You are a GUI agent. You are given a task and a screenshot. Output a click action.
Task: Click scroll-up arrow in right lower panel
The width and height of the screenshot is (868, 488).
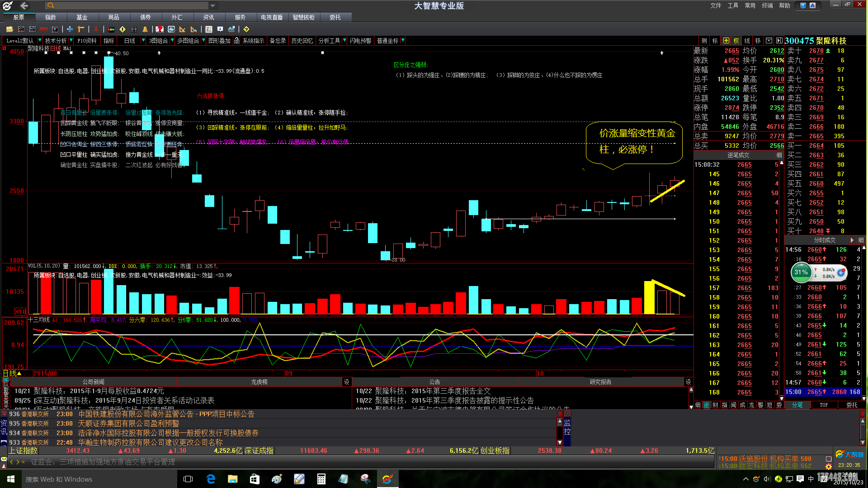[862, 421]
